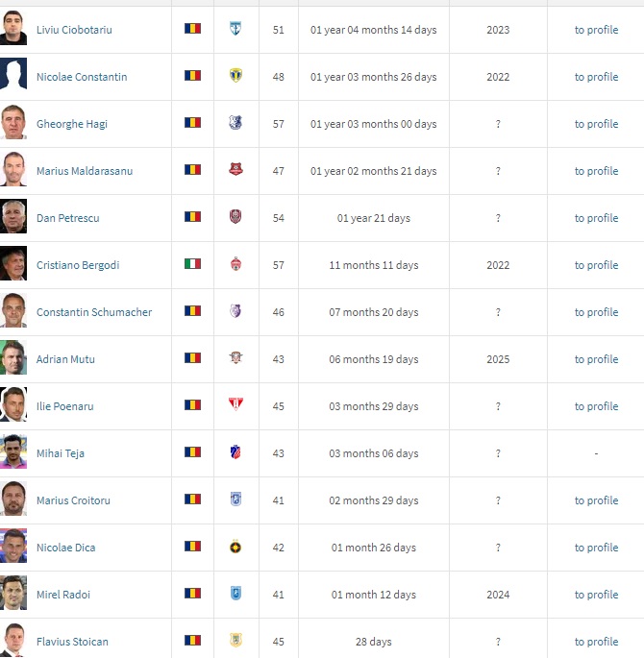Click the Italian flag beside Cristiano Bergodi
The image size is (644, 658).
coord(192,265)
